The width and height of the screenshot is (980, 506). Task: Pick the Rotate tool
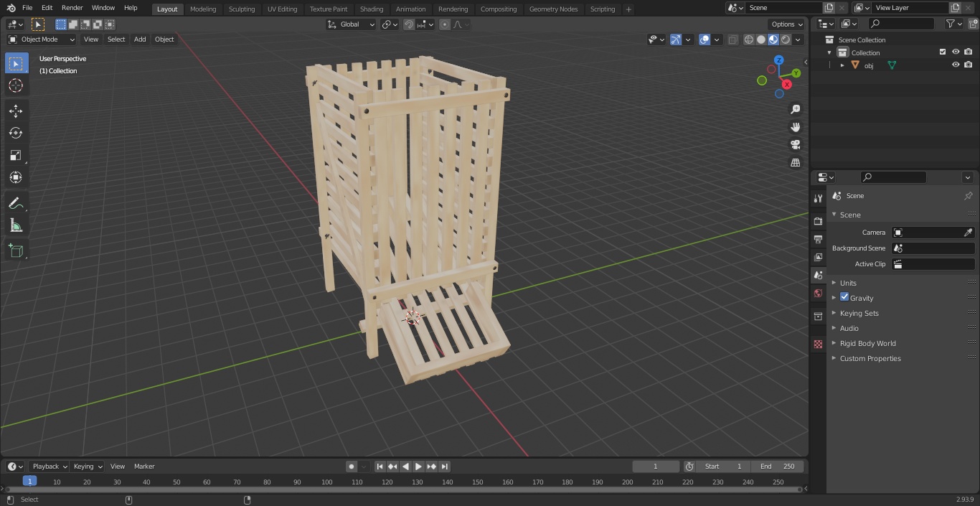tap(16, 133)
